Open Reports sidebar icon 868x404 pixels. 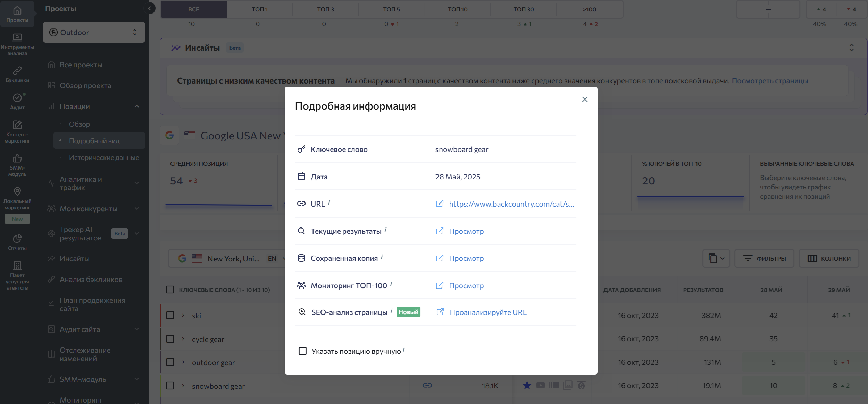(x=17, y=242)
